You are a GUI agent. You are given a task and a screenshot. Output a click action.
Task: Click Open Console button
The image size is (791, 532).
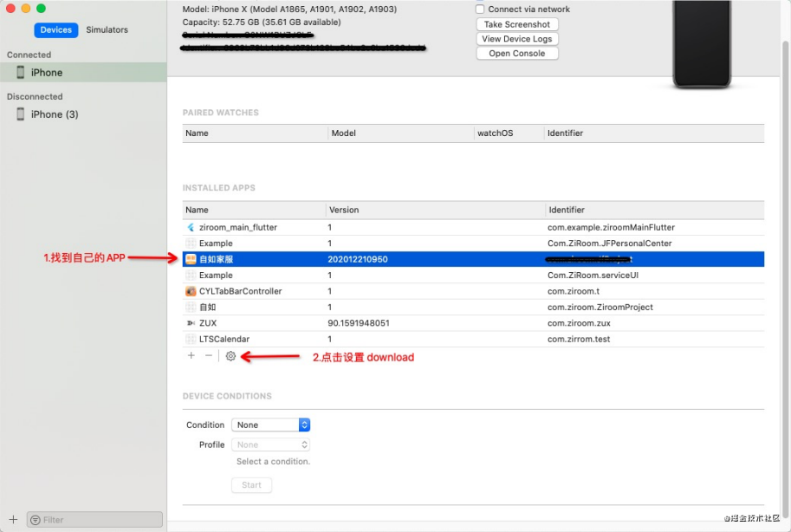tap(517, 53)
